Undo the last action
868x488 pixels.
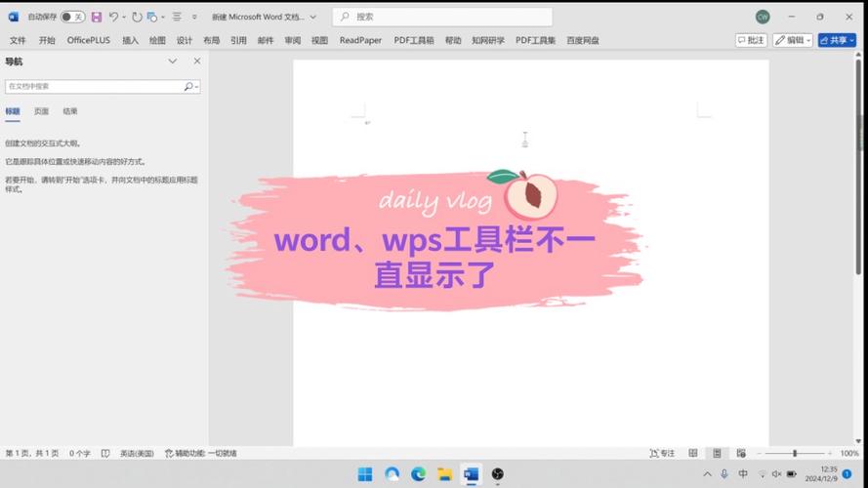[x=113, y=18]
